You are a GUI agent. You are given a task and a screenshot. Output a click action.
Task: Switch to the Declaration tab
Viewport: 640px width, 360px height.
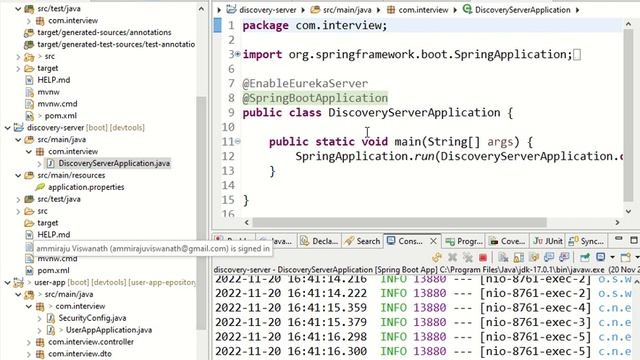(319, 241)
